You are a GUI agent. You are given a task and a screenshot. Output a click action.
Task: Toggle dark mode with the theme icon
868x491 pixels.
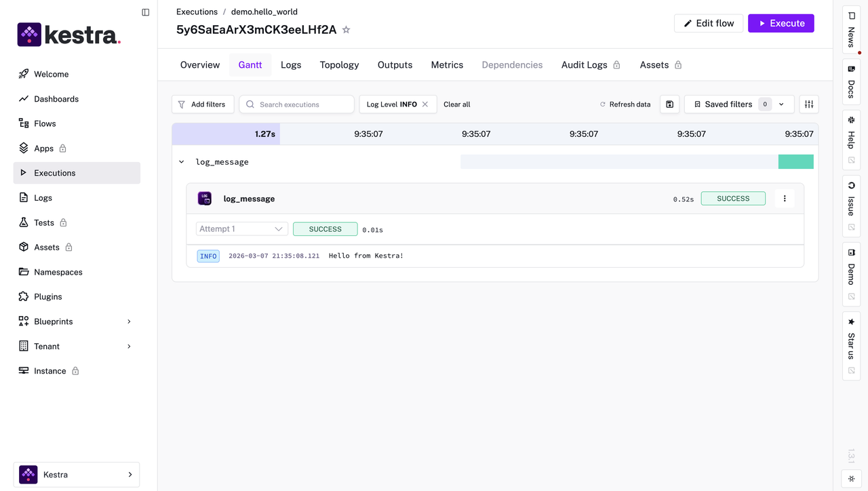(x=851, y=479)
